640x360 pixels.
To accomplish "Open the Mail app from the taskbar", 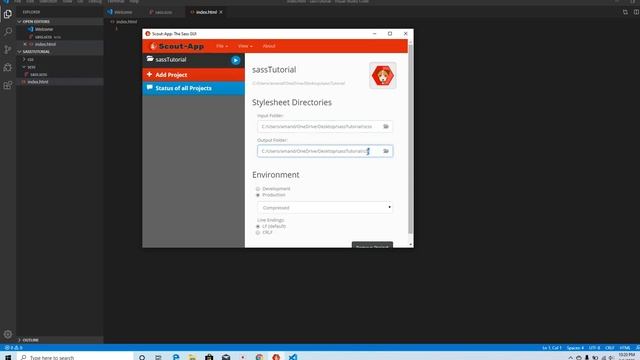I will tap(226, 357).
